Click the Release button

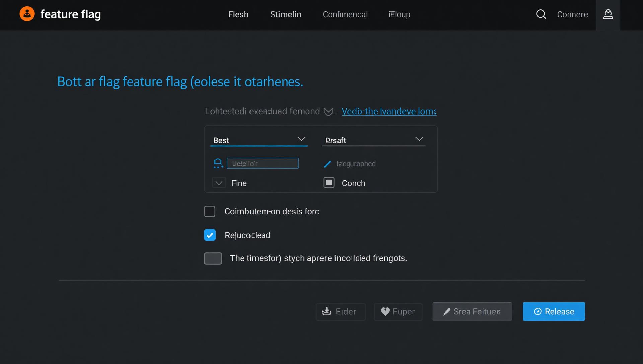click(x=554, y=312)
